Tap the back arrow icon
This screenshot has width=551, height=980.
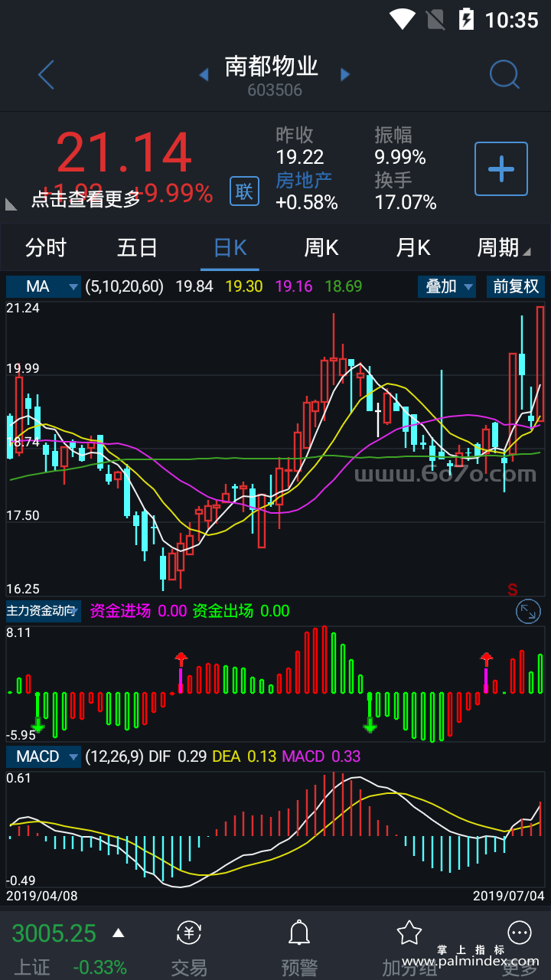click(x=46, y=75)
